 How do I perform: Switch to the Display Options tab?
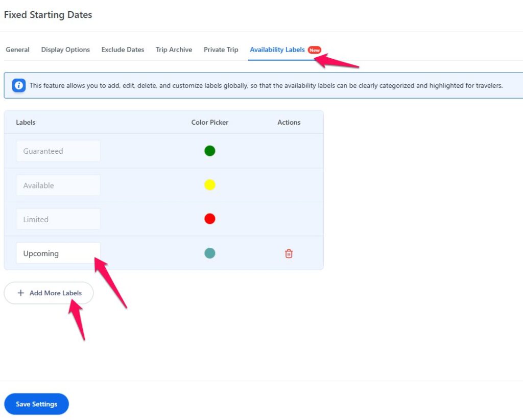(x=65, y=50)
